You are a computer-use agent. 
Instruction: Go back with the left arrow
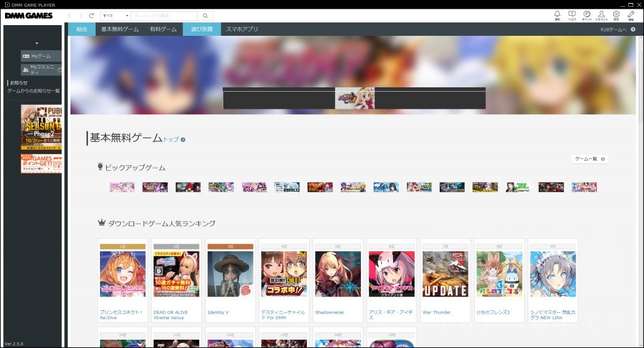[x=69, y=16]
